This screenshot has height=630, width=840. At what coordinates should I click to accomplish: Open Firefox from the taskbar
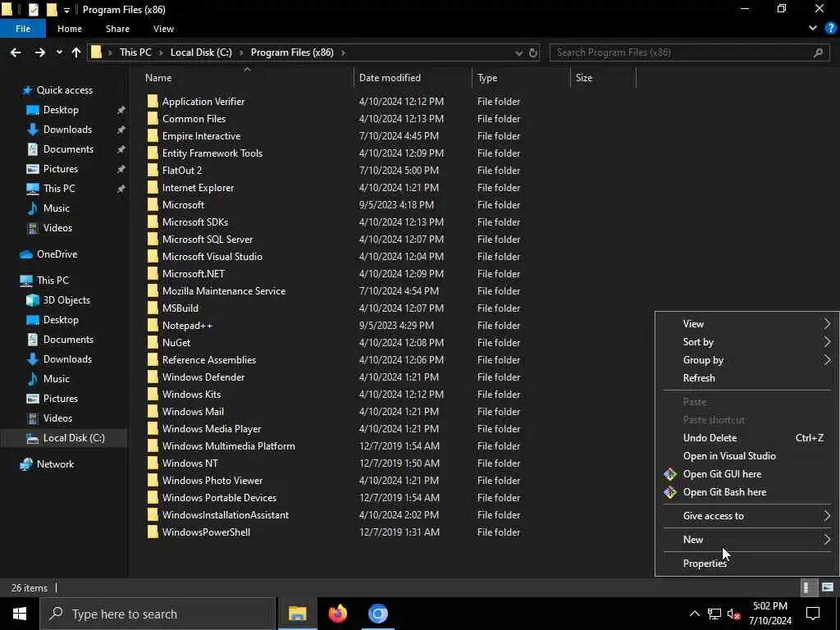click(x=337, y=614)
